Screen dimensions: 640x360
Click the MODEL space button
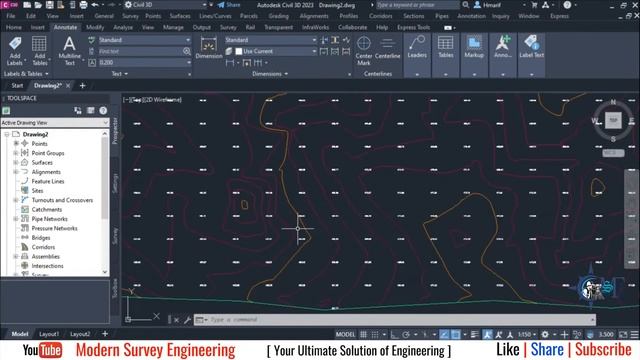345,334
